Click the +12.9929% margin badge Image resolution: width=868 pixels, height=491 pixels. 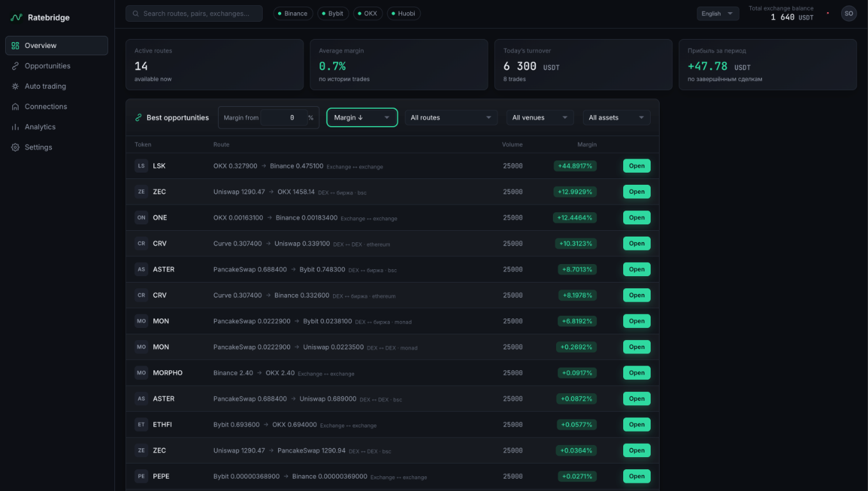click(575, 192)
